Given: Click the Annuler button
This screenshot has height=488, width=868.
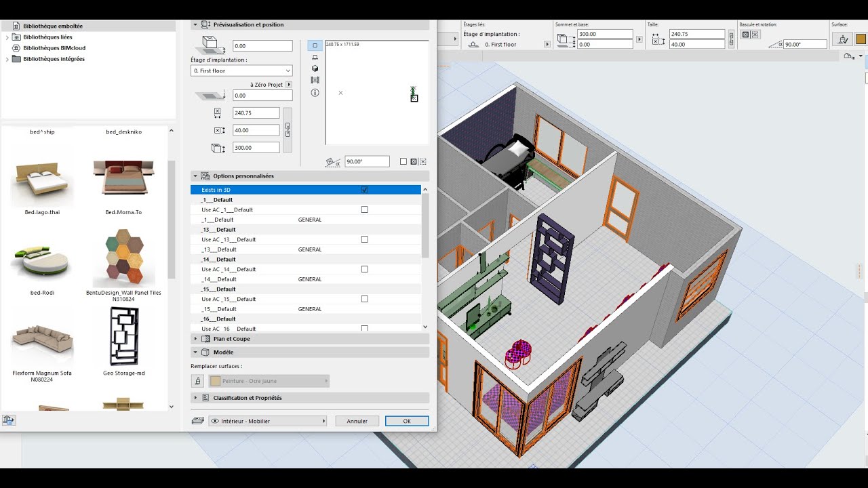Looking at the screenshot, I should click(x=357, y=421).
